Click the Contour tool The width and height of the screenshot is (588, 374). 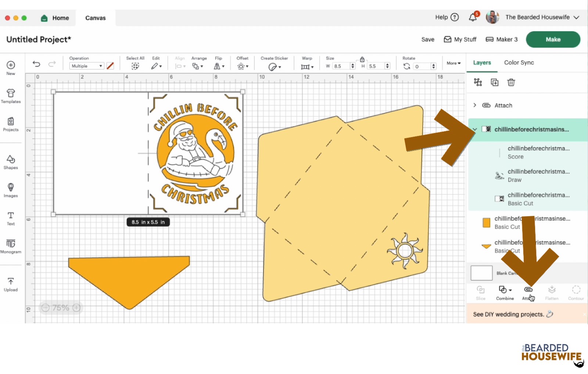coord(576,293)
